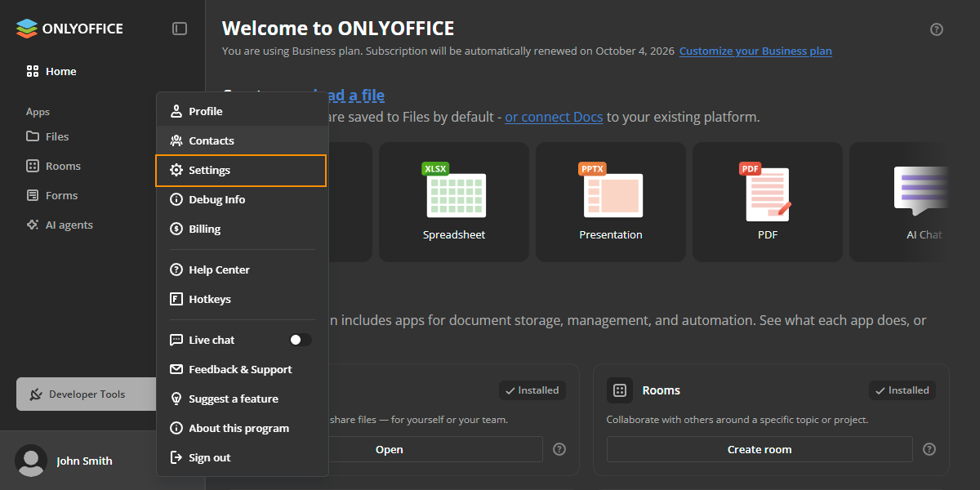Viewport: 980px width, 490px height.
Task: Collapse the sidebar panel toggle icon
Action: 180,29
